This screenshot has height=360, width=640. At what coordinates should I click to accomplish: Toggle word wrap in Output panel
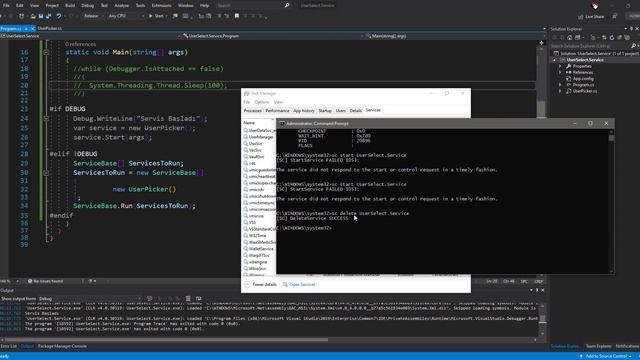198,299
